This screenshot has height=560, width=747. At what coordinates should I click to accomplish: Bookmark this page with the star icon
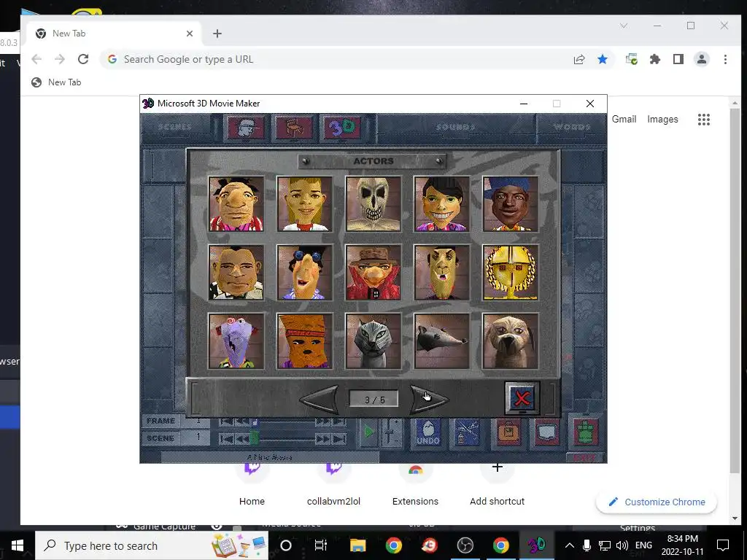pos(603,59)
